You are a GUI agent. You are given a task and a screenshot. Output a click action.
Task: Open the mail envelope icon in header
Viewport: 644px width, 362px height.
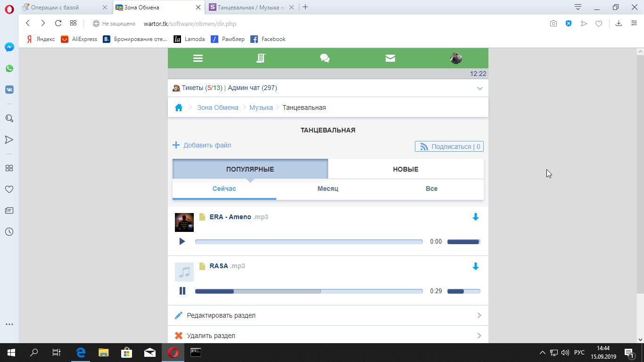click(x=390, y=58)
